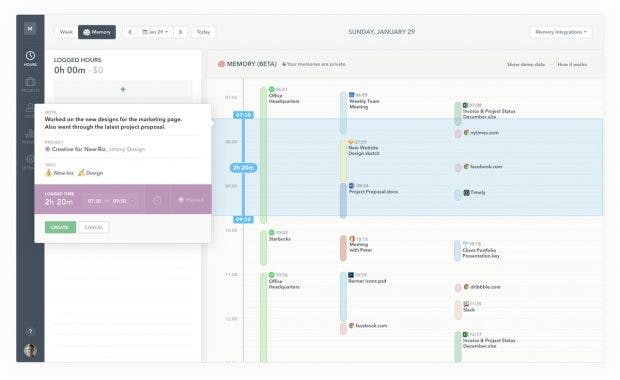The width and height of the screenshot is (620, 380).
Task: Click the M logo at top of sidebar
Action: [30, 28]
